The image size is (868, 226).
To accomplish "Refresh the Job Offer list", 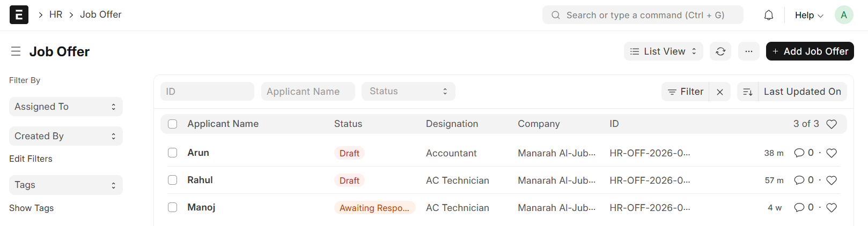I will [720, 51].
